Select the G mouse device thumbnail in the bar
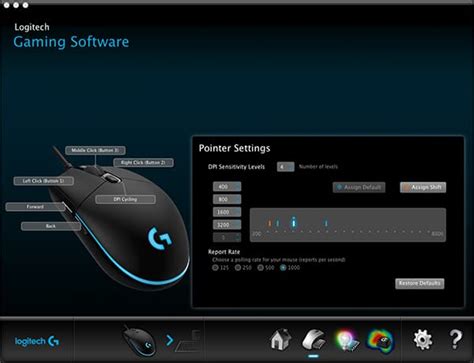The height and width of the screenshot is (363, 474). point(138,341)
